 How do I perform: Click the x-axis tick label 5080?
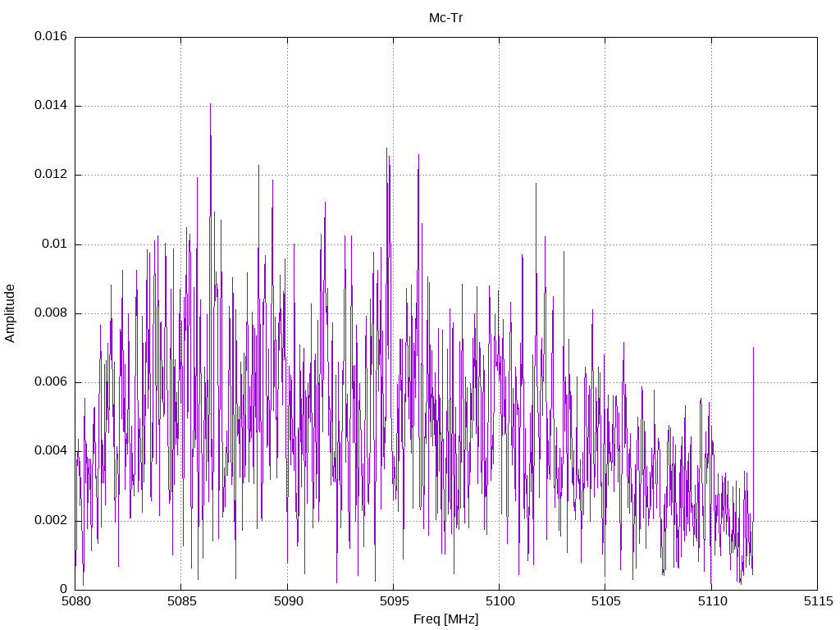coord(75,601)
